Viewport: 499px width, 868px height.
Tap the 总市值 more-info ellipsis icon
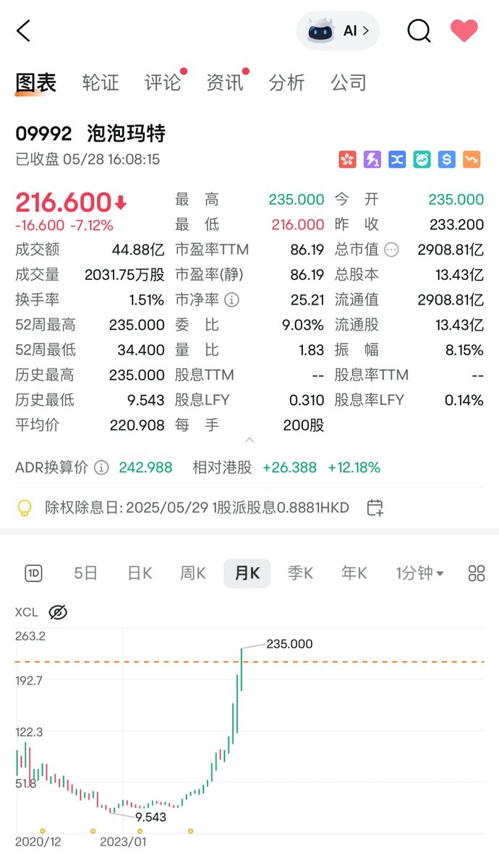(x=391, y=250)
